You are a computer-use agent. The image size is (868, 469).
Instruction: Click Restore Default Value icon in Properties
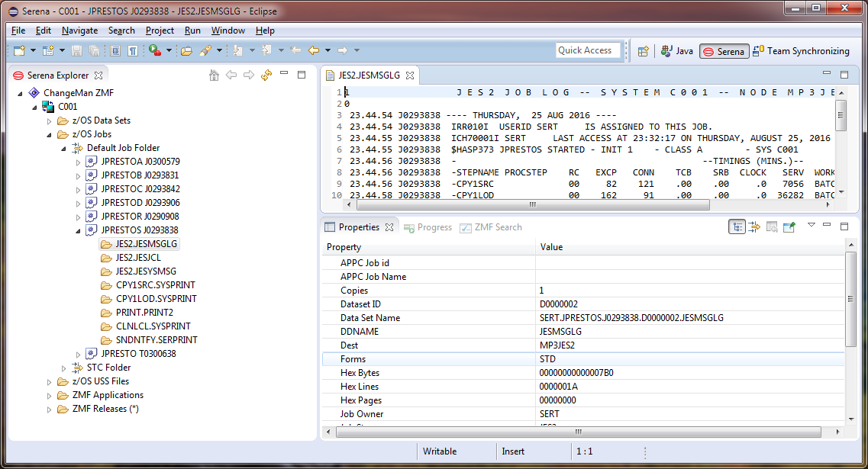click(x=772, y=226)
